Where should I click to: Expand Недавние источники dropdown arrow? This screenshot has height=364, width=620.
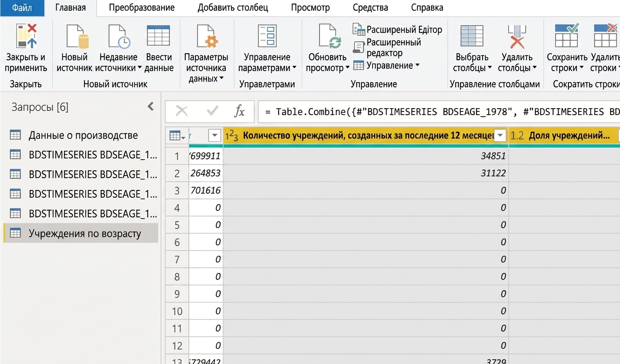tap(140, 68)
